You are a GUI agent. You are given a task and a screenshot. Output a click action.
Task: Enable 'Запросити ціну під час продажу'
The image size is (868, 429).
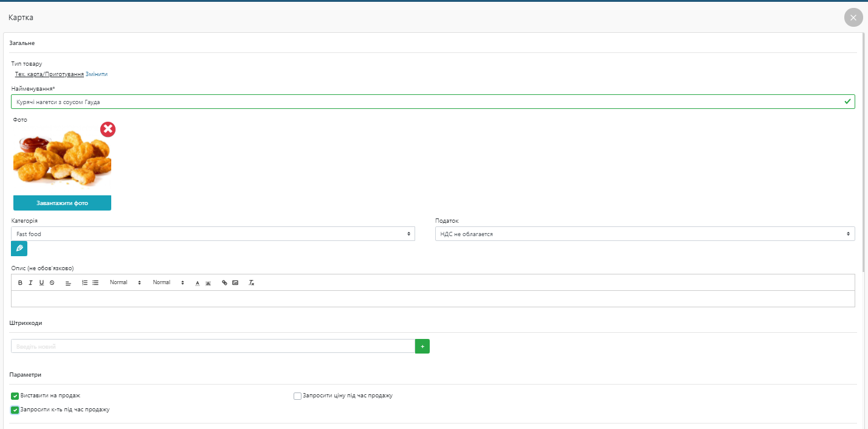[x=297, y=396]
